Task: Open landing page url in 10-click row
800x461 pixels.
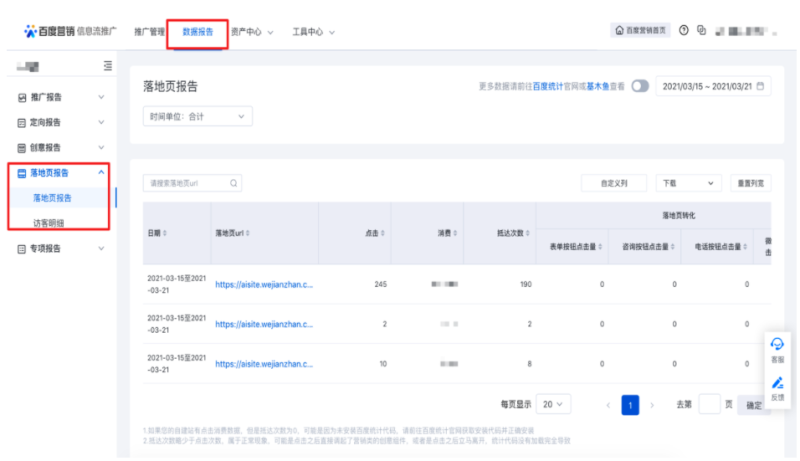Action: point(264,364)
